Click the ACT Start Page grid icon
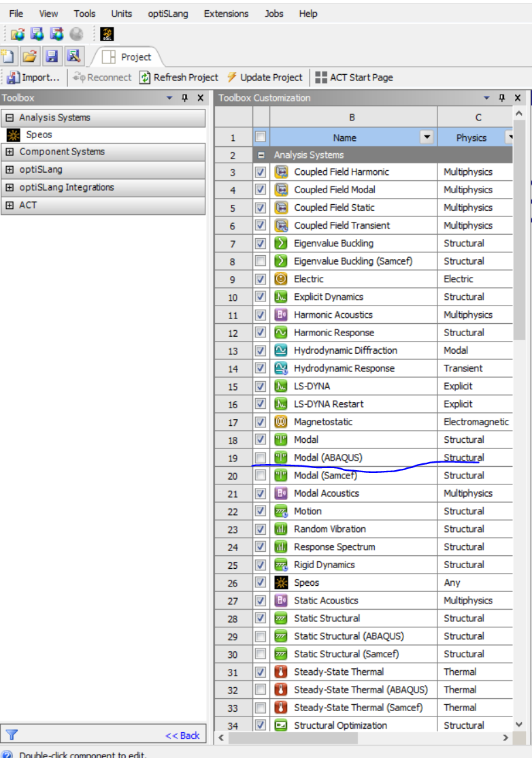 (x=321, y=78)
